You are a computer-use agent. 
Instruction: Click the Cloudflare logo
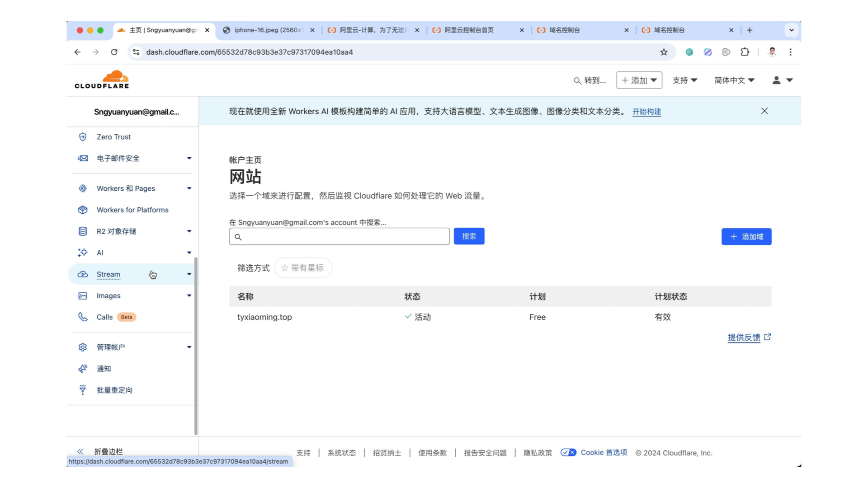102,79
